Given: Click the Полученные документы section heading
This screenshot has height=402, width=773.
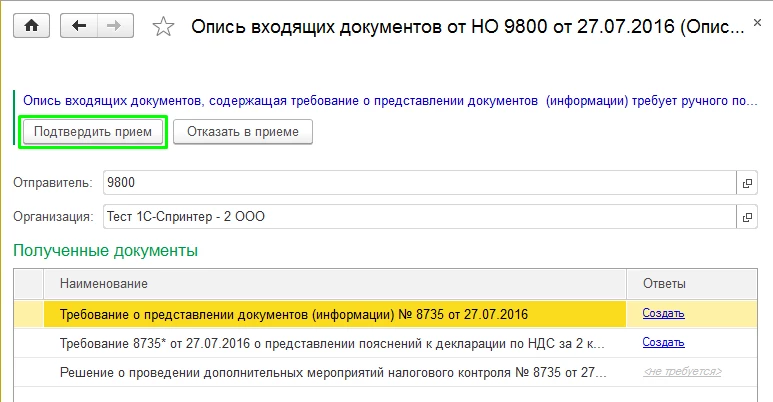Looking at the screenshot, I should click(105, 250).
